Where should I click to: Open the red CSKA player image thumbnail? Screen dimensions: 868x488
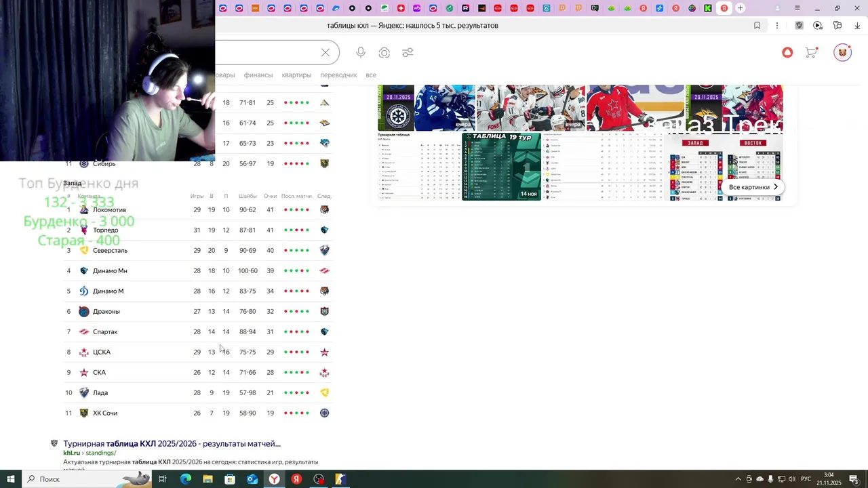(x=636, y=108)
